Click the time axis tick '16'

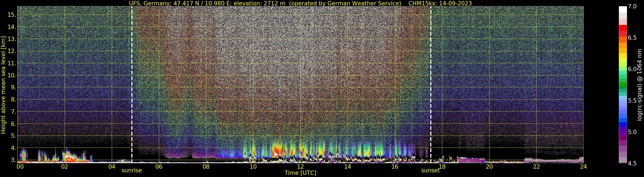point(395,166)
